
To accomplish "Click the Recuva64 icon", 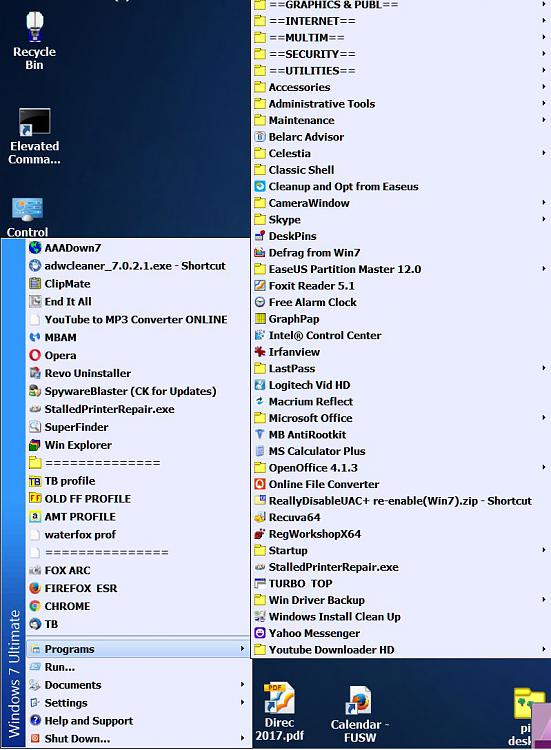I will coord(260,517).
